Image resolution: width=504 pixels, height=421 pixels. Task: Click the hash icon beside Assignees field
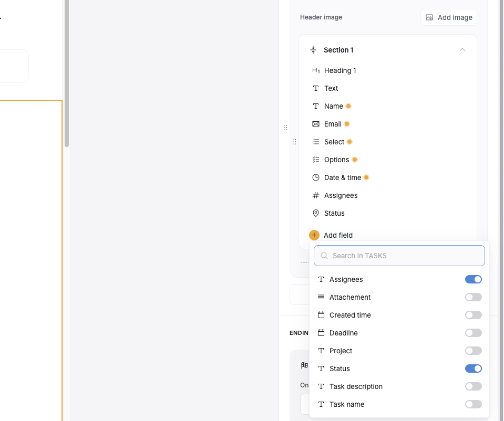(x=316, y=195)
